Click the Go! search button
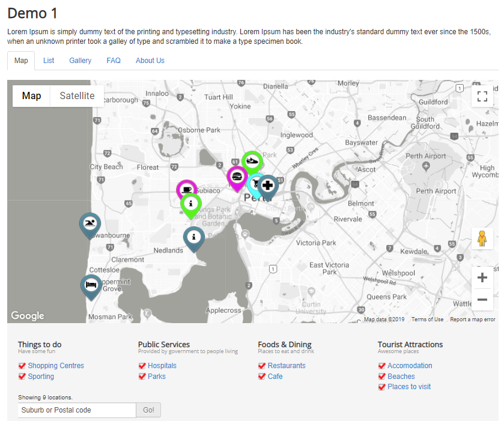504x421 pixels. click(x=148, y=410)
